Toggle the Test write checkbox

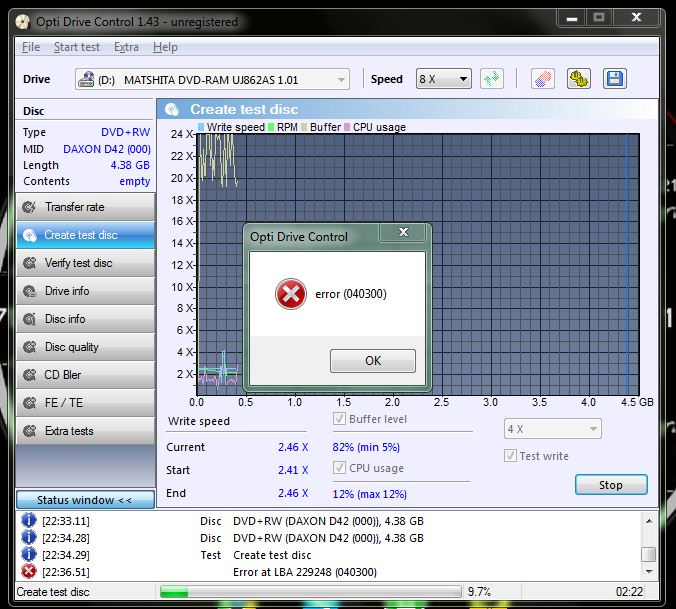pos(510,456)
